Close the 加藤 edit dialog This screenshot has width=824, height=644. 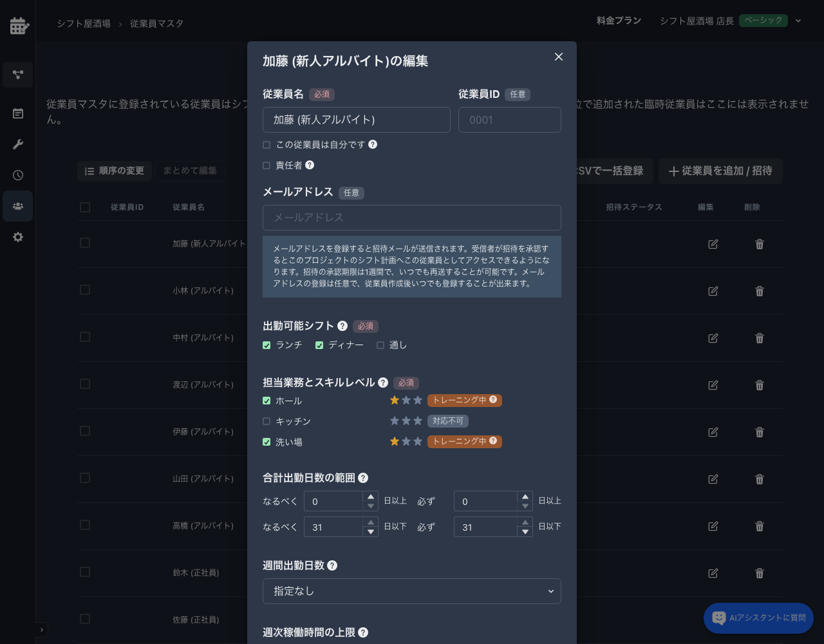click(x=559, y=57)
